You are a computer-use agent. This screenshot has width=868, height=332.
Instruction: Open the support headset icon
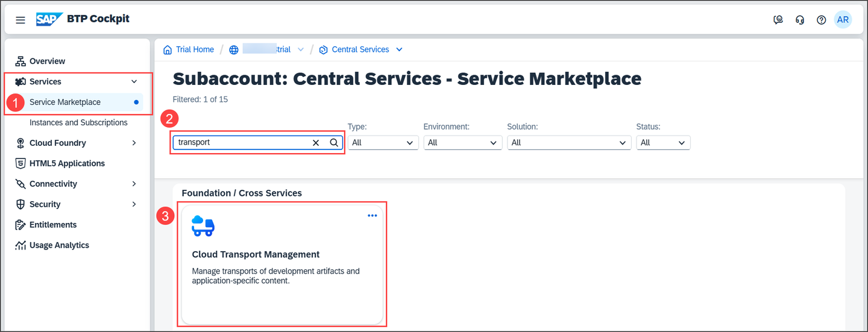800,20
